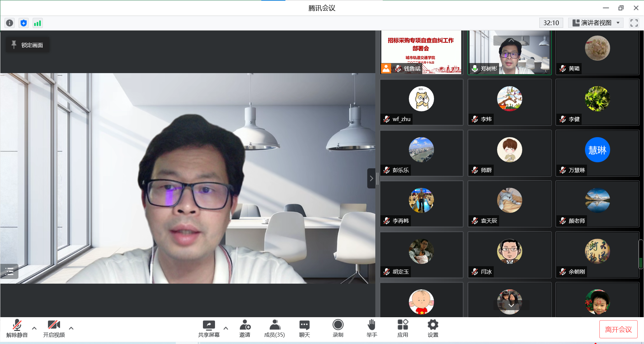Enter full screen mode via the corner icon
The image size is (644, 344).
634,23
